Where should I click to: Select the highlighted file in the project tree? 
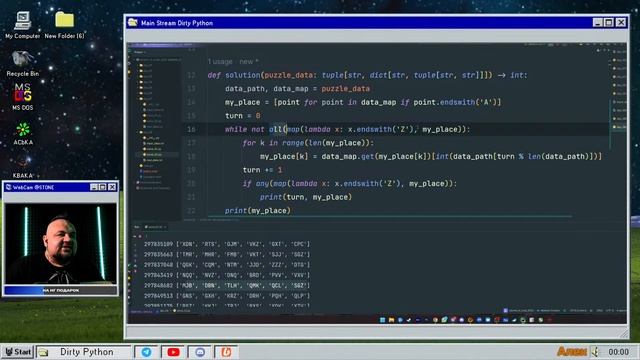(157, 155)
